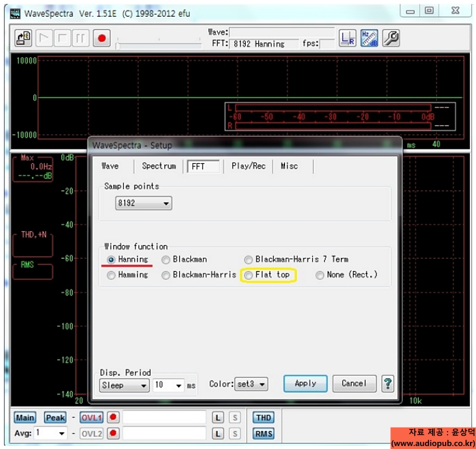This screenshot has height=449, width=476.
Task: Click the R channel level meter bar
Action: 333,126
